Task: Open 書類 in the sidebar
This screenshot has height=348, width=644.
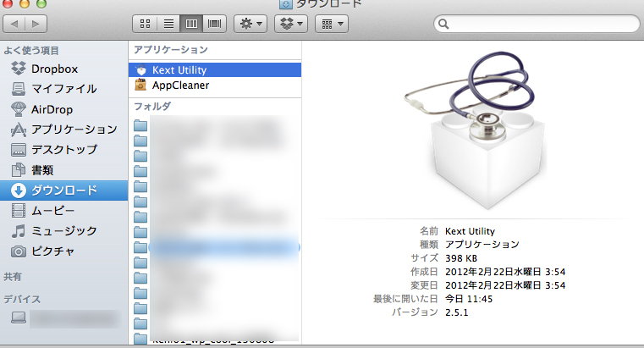Action: [64, 169]
